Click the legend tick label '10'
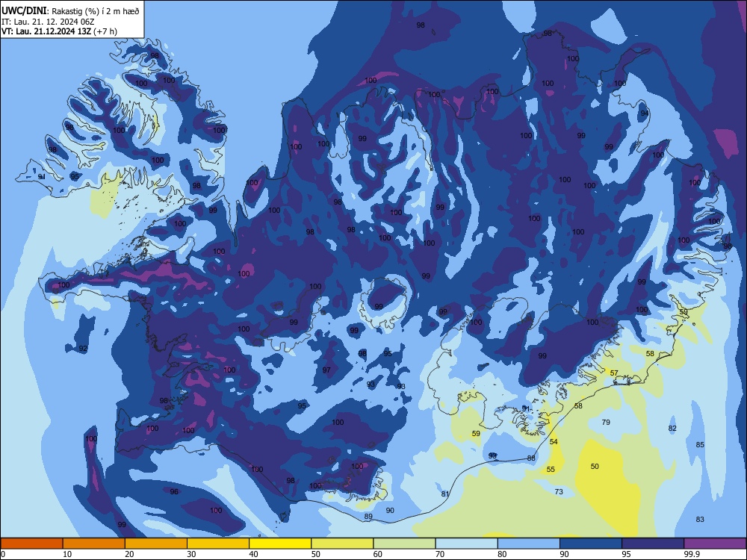747x560 pixels. [67, 554]
